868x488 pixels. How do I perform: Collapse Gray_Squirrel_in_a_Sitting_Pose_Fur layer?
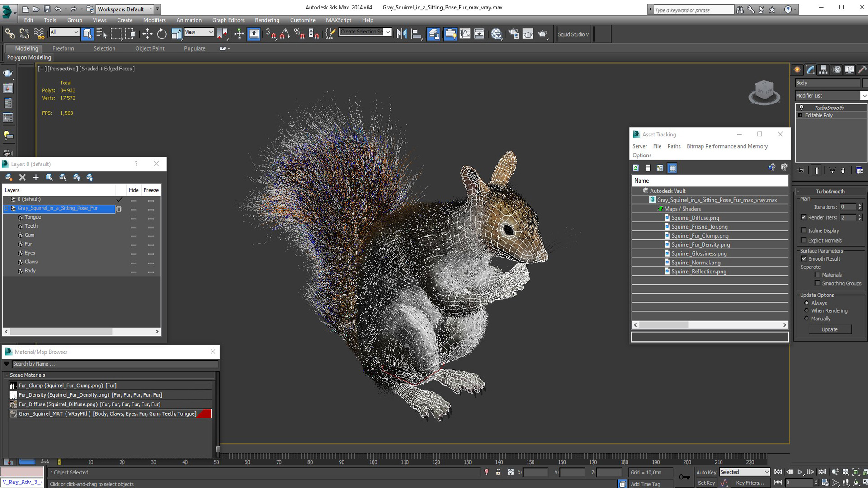[6, 208]
